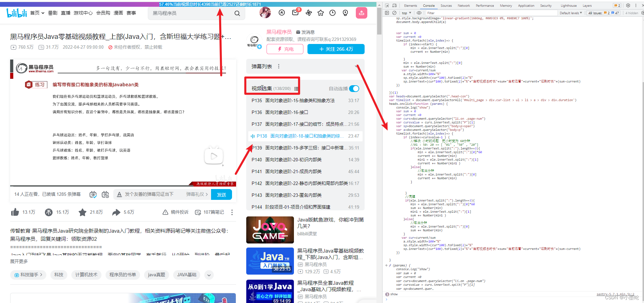Open danmaku settings icon
Viewport: 644px width, 303px height.
point(105,194)
